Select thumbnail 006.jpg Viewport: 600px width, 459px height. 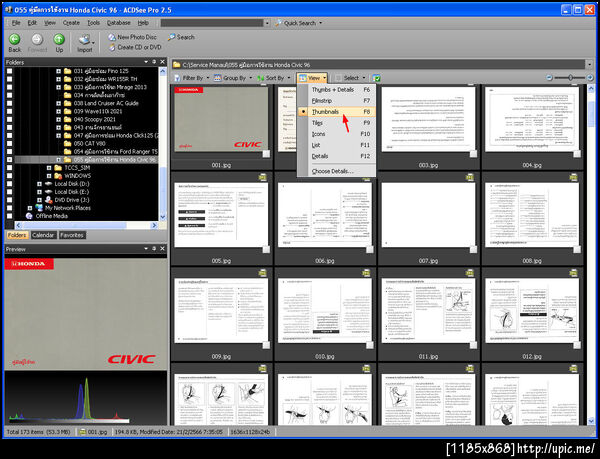(x=324, y=216)
